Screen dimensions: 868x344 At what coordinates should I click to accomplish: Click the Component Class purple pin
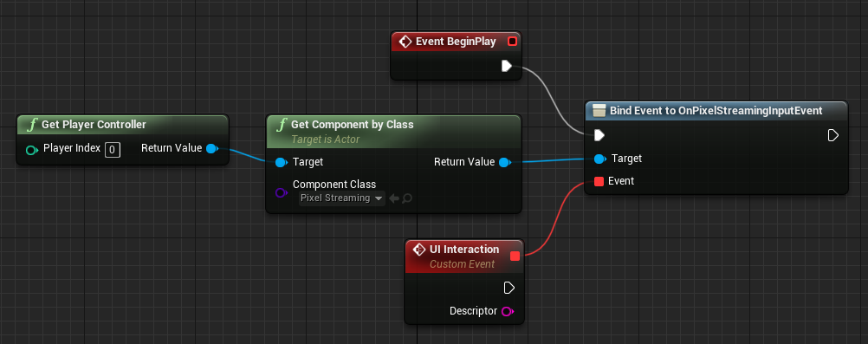tap(281, 192)
